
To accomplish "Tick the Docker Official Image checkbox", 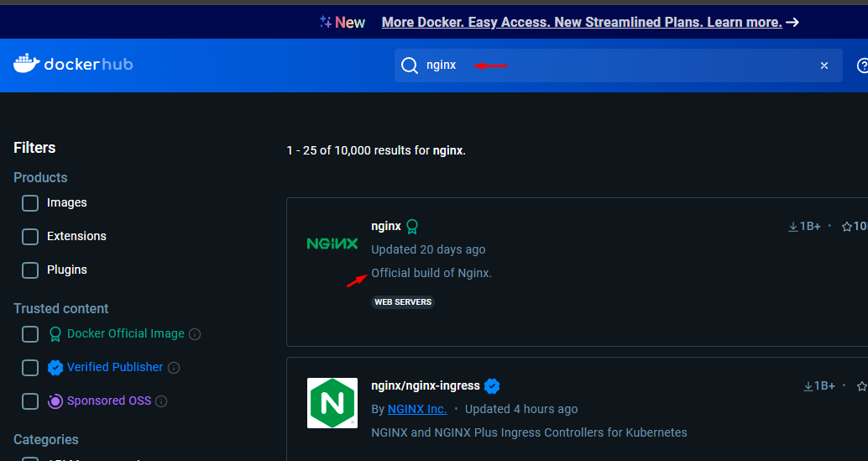I will tap(30, 334).
